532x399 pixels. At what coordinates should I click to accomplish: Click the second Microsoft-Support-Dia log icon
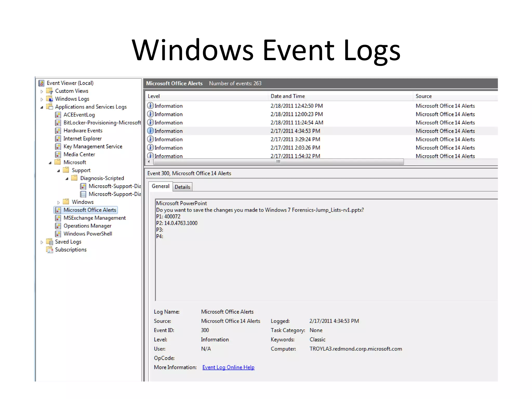click(83, 194)
